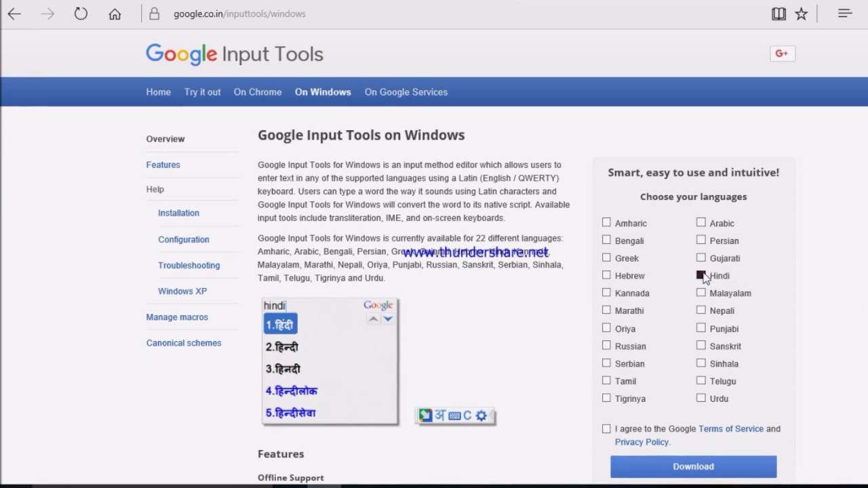Click the Download button
The height and width of the screenshot is (488, 868).
click(x=693, y=466)
